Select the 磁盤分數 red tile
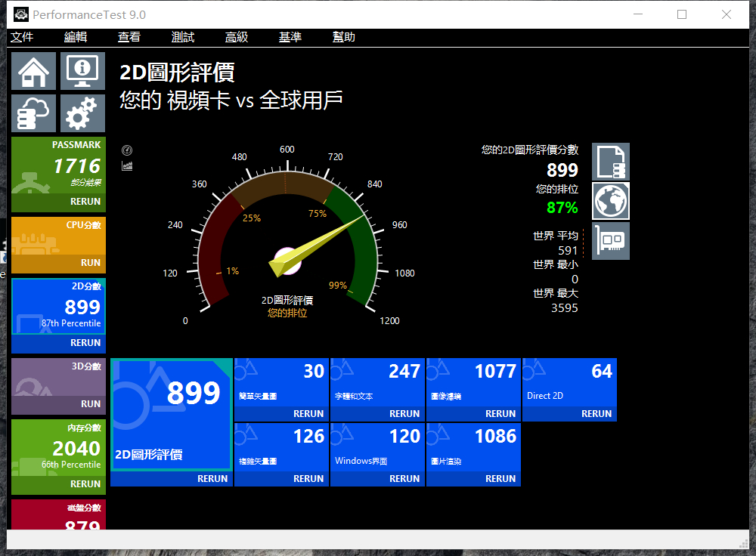Screen dimensions: 756x556 point(58,514)
